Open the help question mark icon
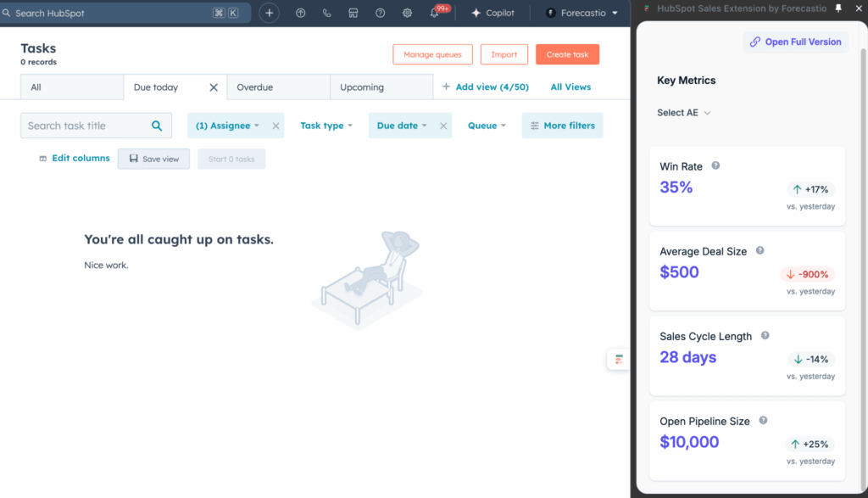The image size is (868, 498). pyautogui.click(x=381, y=13)
